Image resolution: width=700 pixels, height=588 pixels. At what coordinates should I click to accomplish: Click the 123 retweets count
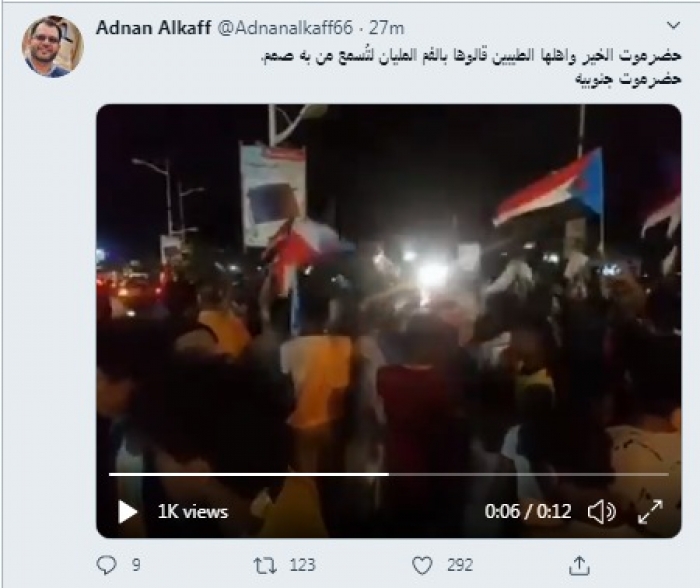point(303,565)
